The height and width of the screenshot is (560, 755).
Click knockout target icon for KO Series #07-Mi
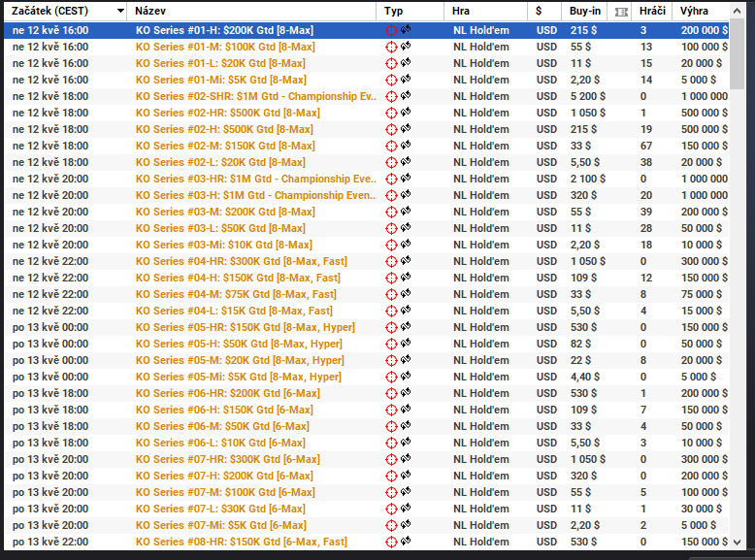(391, 525)
